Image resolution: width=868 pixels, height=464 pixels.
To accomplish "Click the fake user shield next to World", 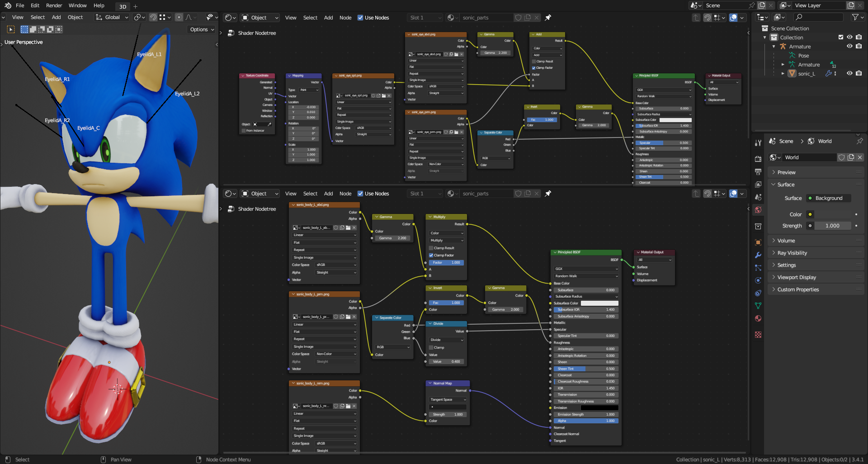I will point(842,157).
